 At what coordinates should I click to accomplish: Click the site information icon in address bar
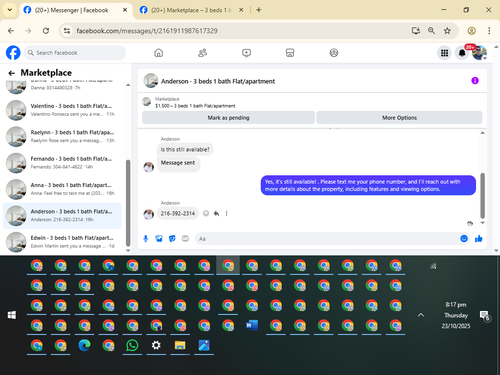pos(67,31)
